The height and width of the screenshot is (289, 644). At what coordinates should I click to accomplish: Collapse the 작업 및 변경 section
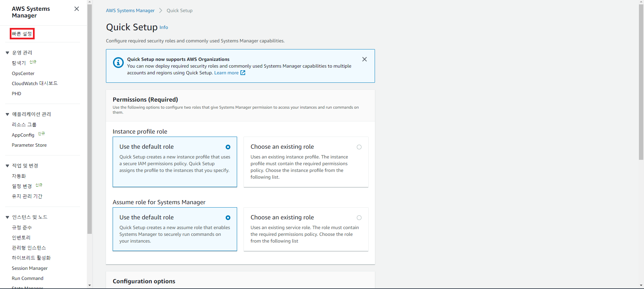(7, 166)
